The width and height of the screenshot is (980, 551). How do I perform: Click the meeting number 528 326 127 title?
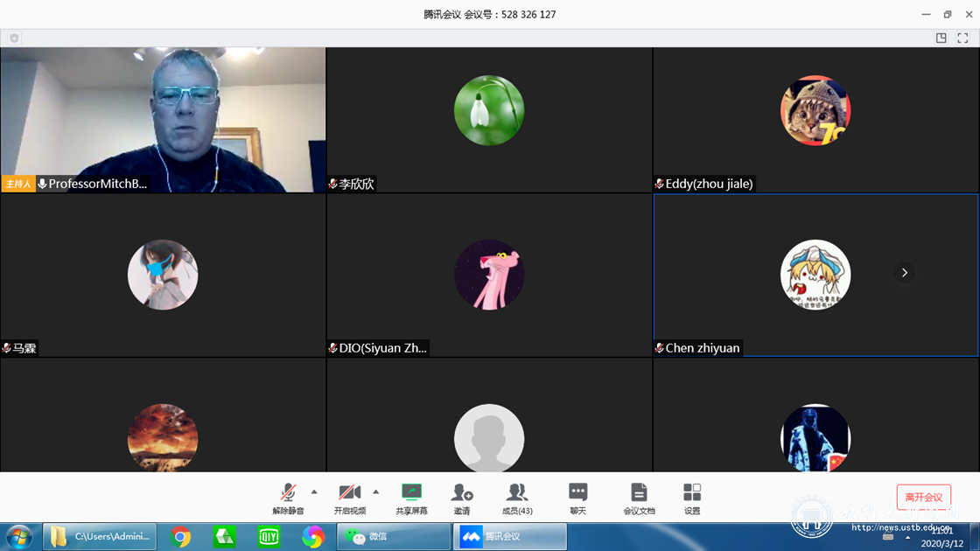click(x=489, y=14)
